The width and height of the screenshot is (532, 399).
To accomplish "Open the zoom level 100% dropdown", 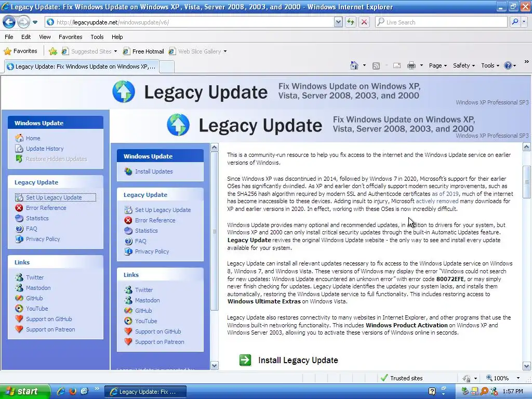I will [x=518, y=378].
